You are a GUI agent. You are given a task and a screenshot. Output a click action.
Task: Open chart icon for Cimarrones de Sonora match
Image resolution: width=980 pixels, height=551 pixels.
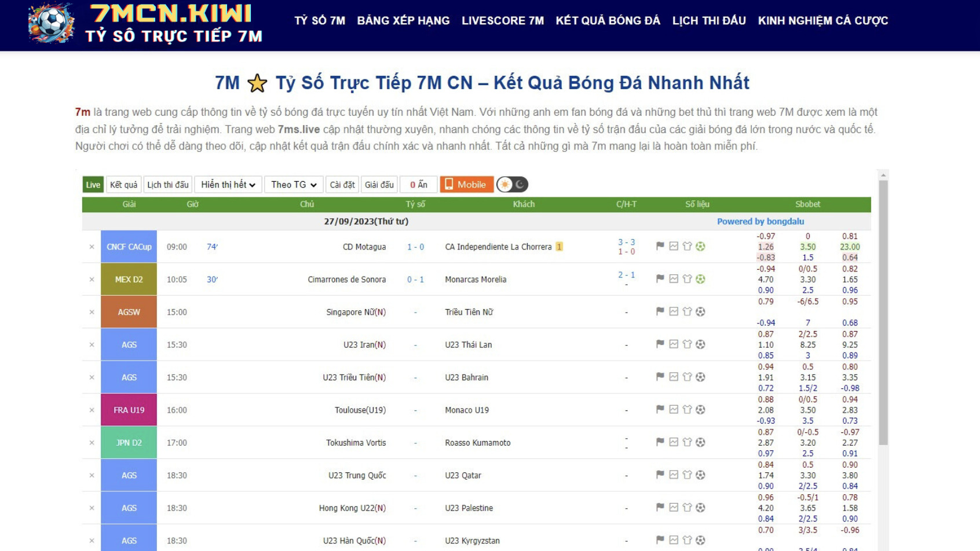click(674, 279)
